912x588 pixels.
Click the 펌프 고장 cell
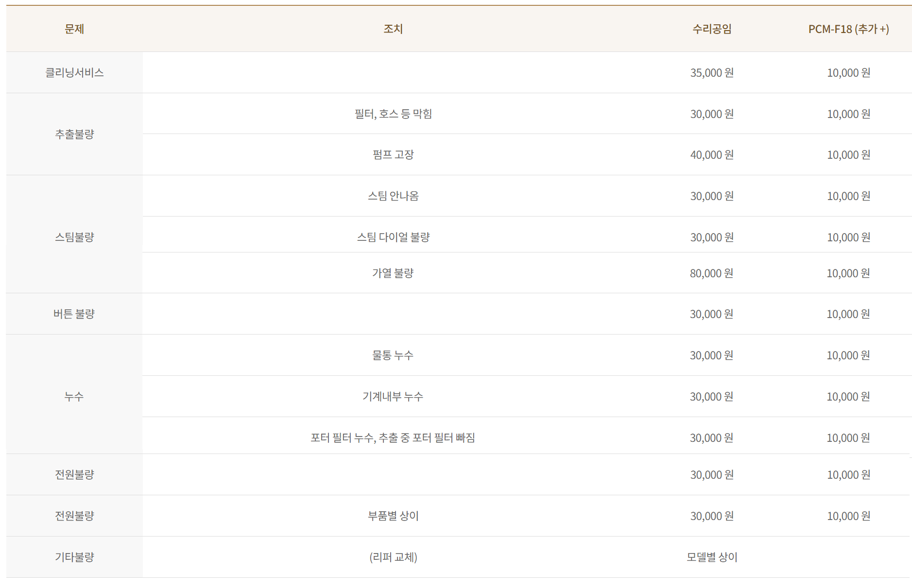(393, 155)
